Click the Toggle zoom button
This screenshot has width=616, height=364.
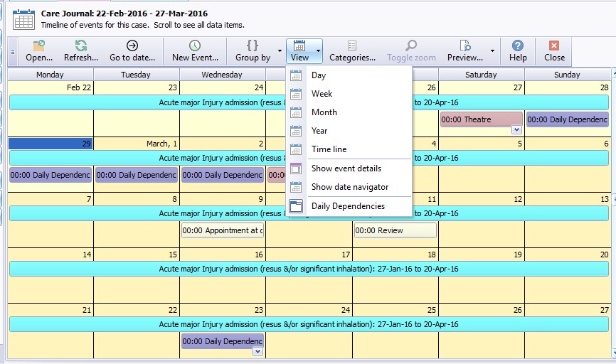(411, 51)
